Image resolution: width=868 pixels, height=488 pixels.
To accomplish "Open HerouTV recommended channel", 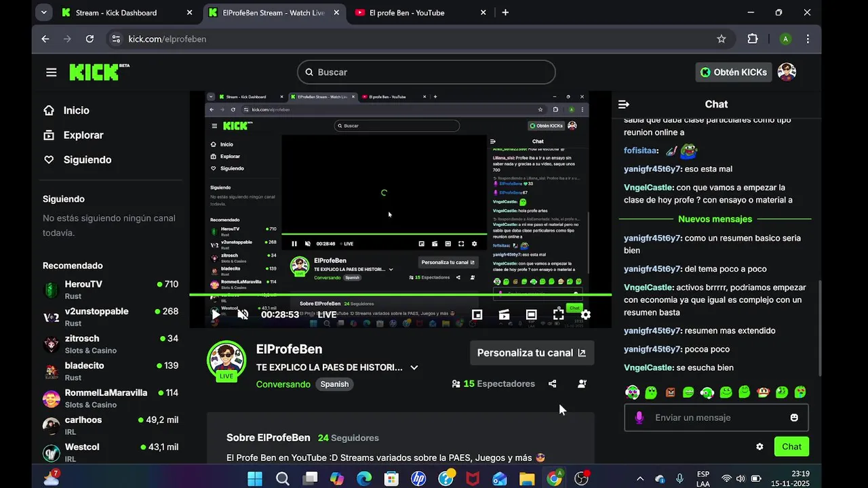I will (111, 290).
